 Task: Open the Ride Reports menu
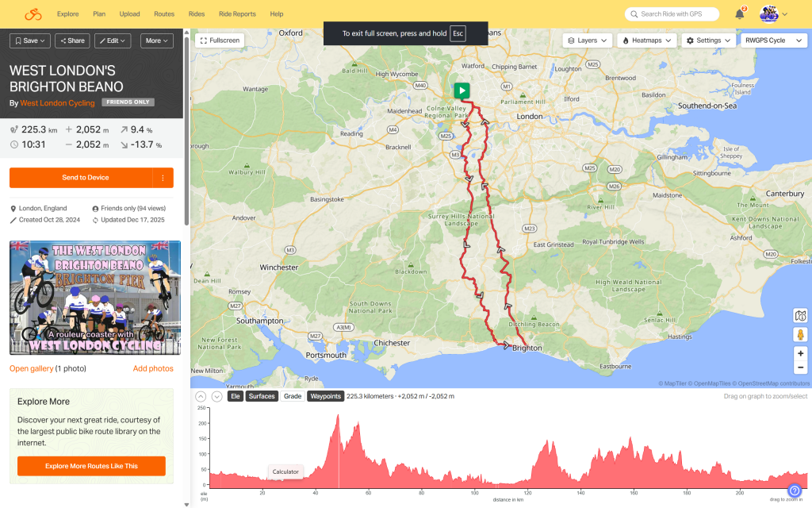[x=237, y=14]
